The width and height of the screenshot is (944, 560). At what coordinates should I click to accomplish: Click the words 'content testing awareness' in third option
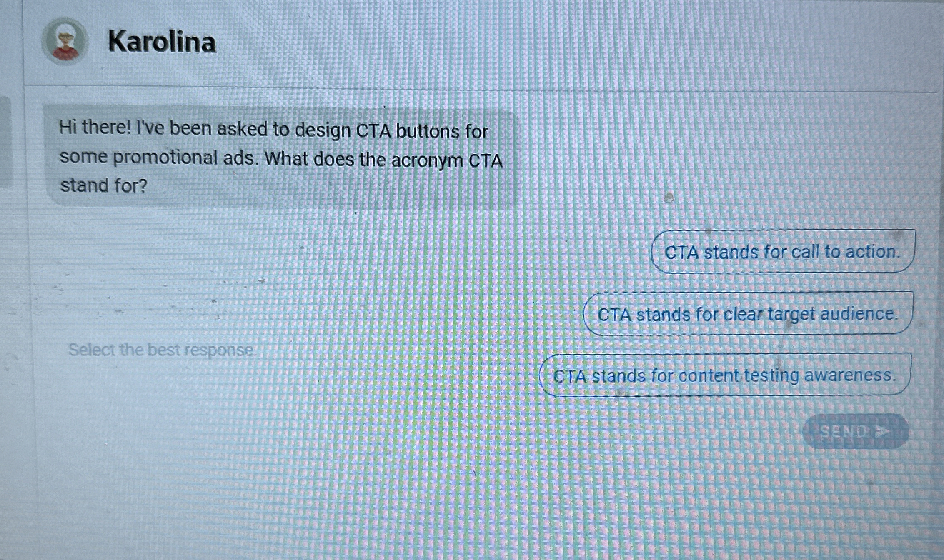786,375
